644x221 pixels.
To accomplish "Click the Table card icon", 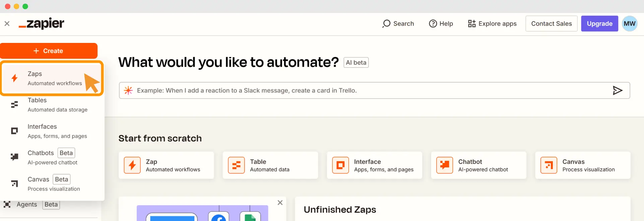I will [x=236, y=165].
